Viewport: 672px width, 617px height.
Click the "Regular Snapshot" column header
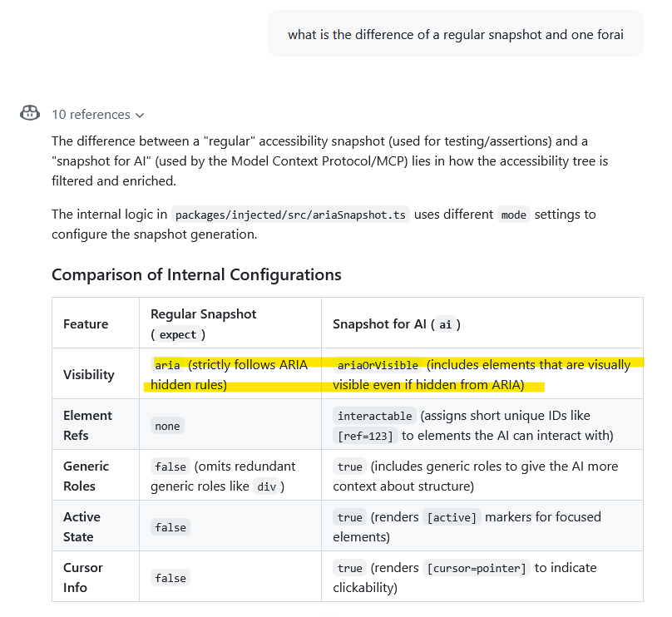tap(204, 314)
